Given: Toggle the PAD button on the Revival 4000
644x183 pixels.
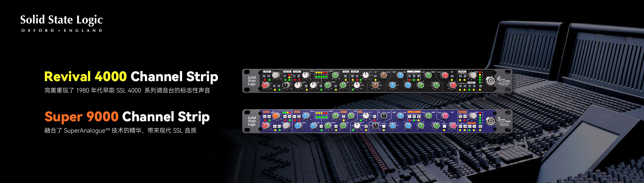Looking at the screenshot, I should [269, 76].
